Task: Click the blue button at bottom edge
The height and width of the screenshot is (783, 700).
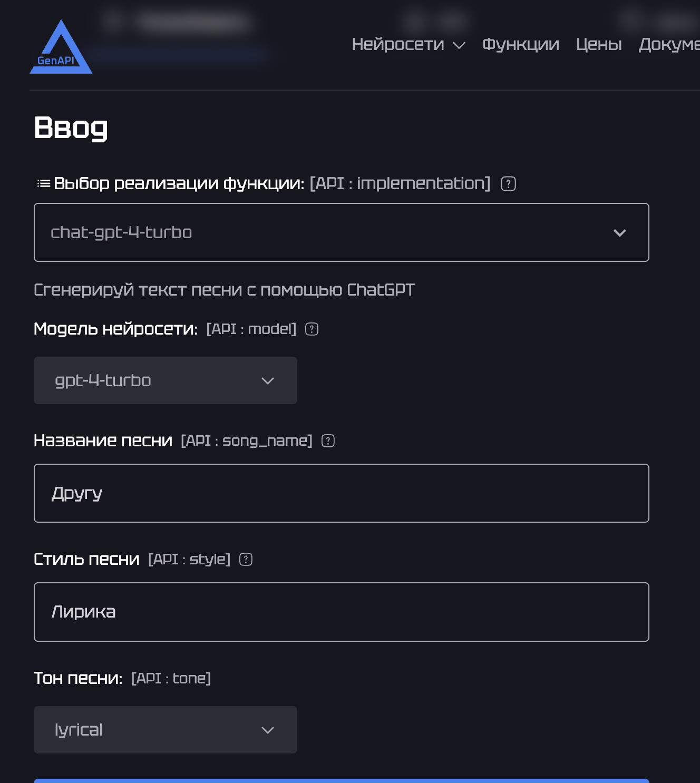Action: [x=342, y=780]
